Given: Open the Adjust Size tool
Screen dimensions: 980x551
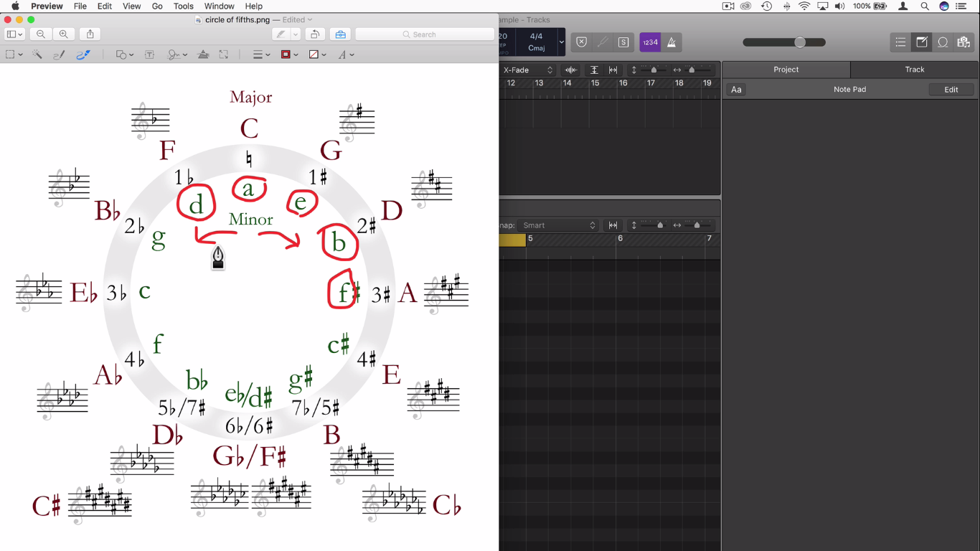Looking at the screenshot, I should click(x=224, y=55).
